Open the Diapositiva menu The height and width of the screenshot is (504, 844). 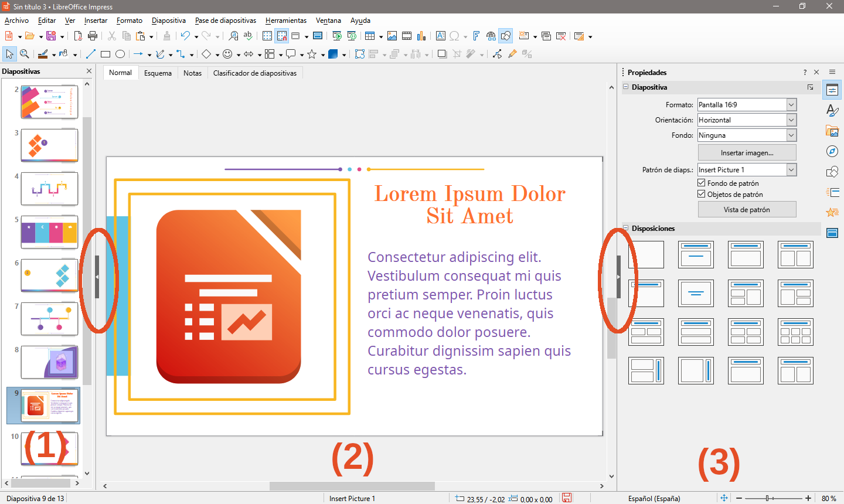coord(169,21)
